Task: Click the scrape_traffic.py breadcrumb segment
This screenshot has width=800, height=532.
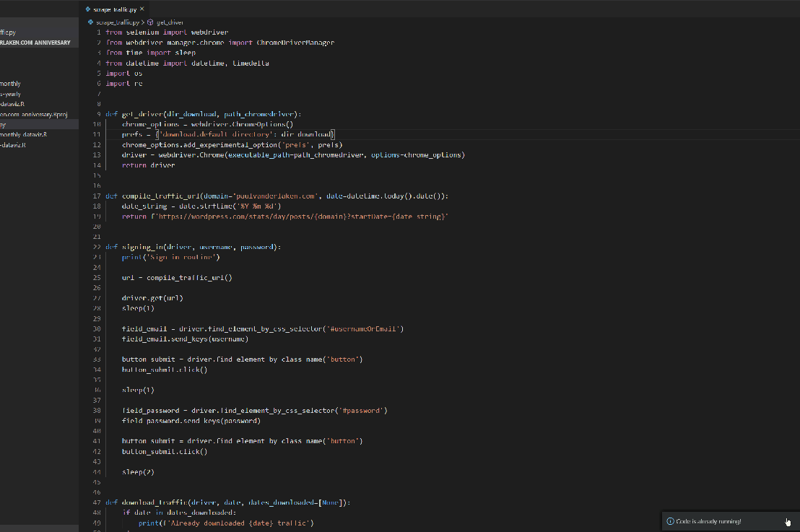Action: pos(118,22)
